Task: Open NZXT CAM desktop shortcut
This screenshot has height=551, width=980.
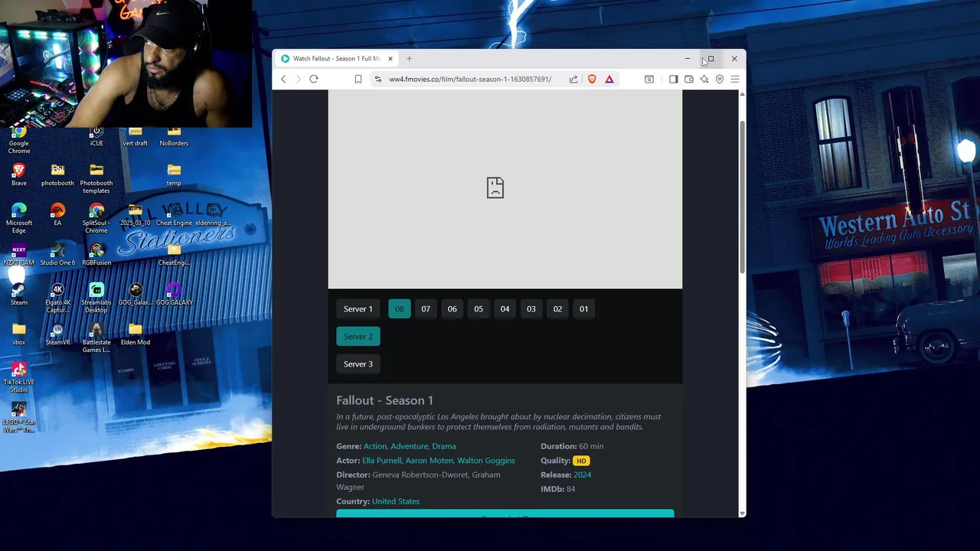Action: [x=19, y=254]
